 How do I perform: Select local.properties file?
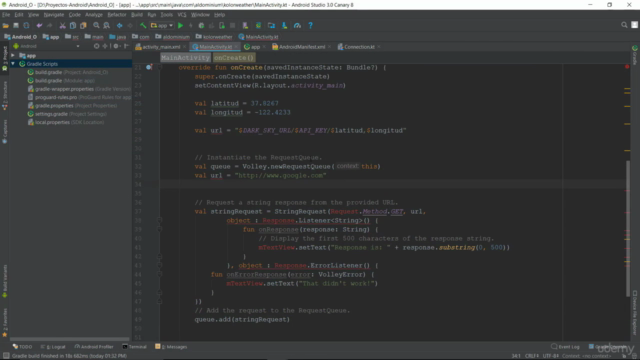coord(65,122)
